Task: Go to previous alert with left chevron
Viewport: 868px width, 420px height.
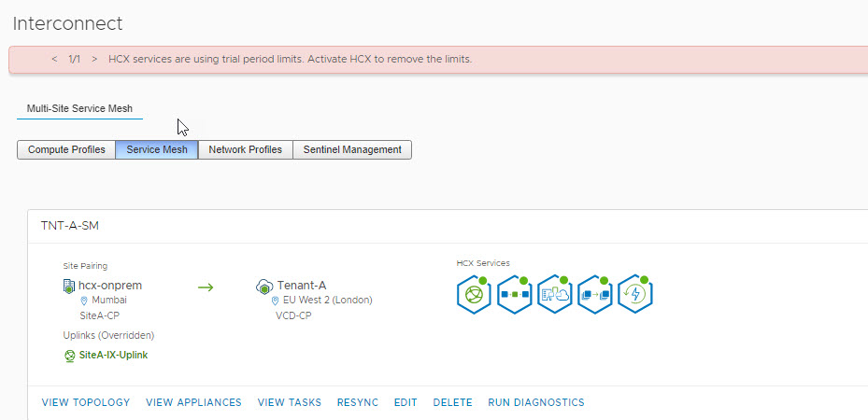Action: point(53,59)
